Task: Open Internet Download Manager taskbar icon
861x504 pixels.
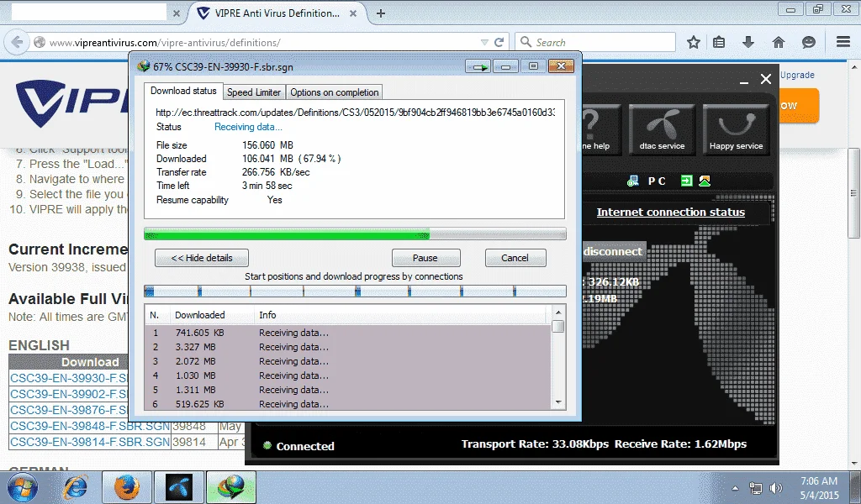Action: point(230,487)
